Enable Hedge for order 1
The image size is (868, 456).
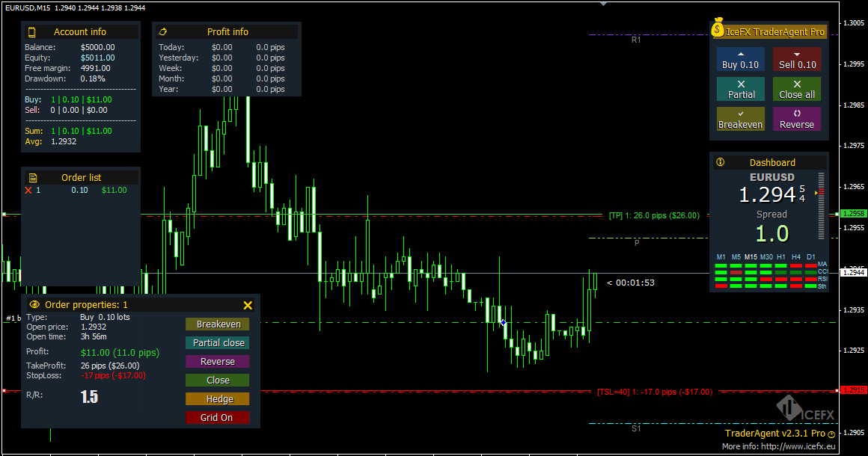pyautogui.click(x=217, y=398)
